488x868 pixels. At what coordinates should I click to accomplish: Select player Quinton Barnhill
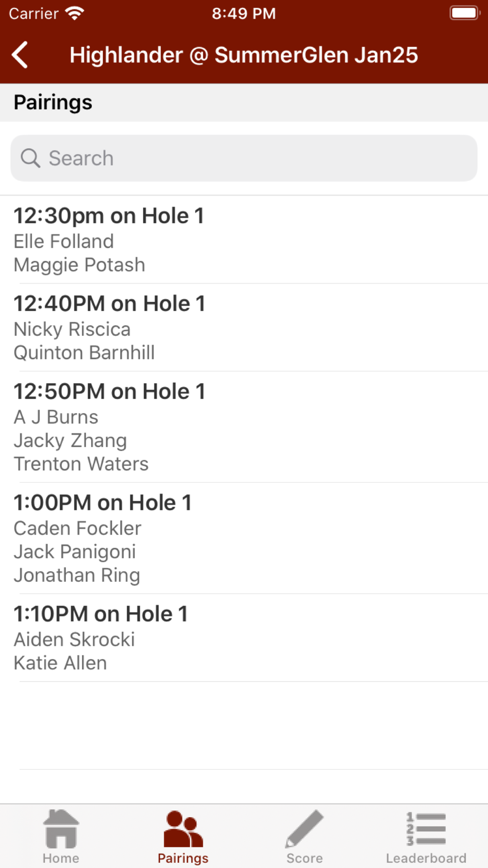point(84,352)
